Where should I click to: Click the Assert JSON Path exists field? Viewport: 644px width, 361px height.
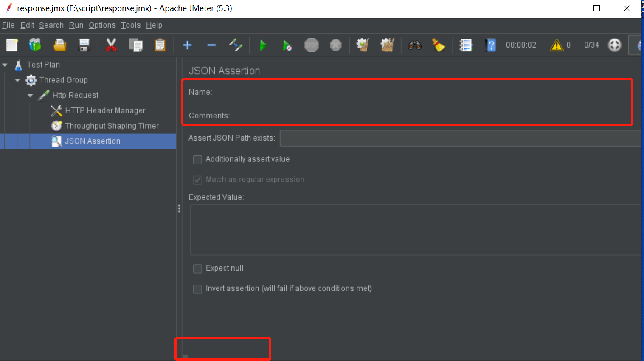point(460,138)
